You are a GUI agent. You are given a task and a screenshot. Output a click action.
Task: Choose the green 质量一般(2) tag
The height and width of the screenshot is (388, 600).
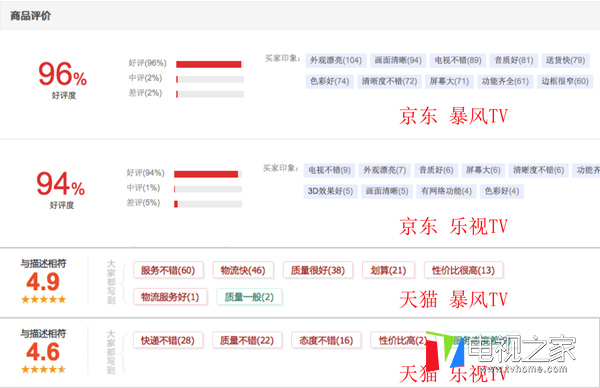point(249,297)
